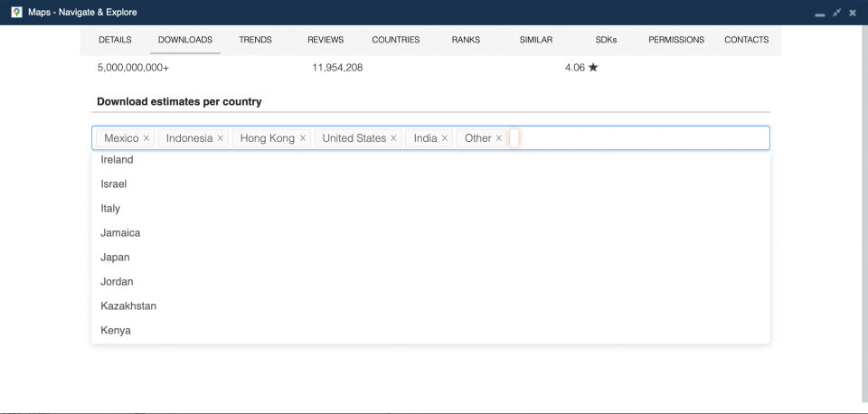The height and width of the screenshot is (414, 868).
Task: Close the Maps window
Action: 853,12
